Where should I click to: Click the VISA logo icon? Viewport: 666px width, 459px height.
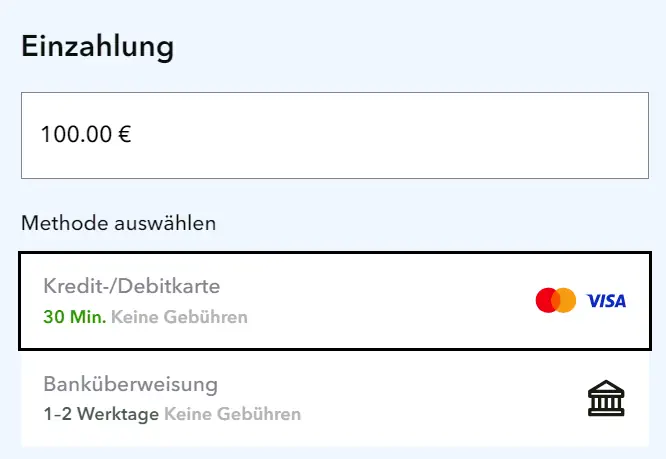tap(606, 301)
